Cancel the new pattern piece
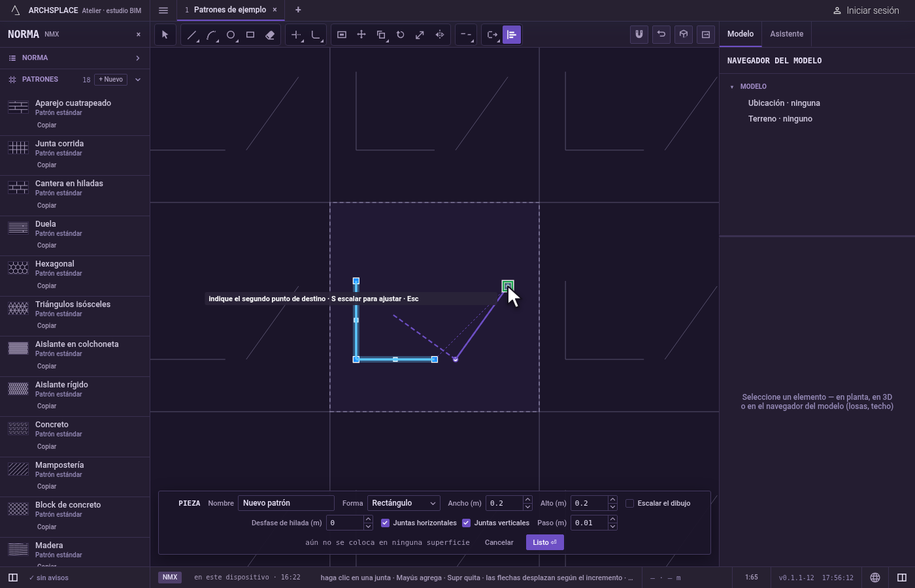 coord(499,542)
